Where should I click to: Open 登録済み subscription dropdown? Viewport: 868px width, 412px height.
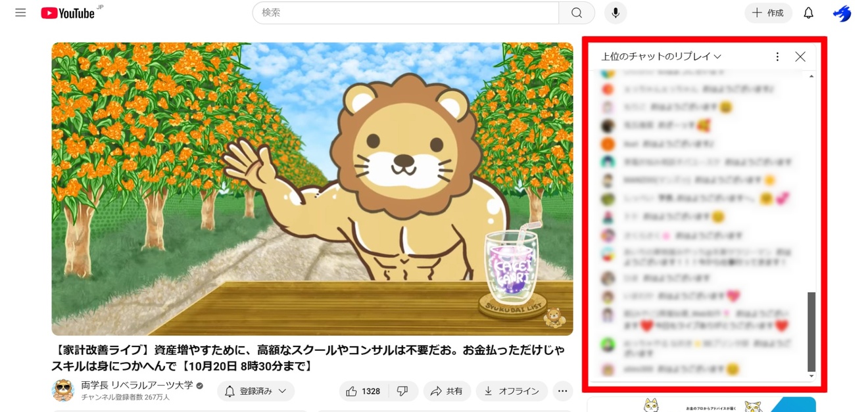click(x=256, y=391)
